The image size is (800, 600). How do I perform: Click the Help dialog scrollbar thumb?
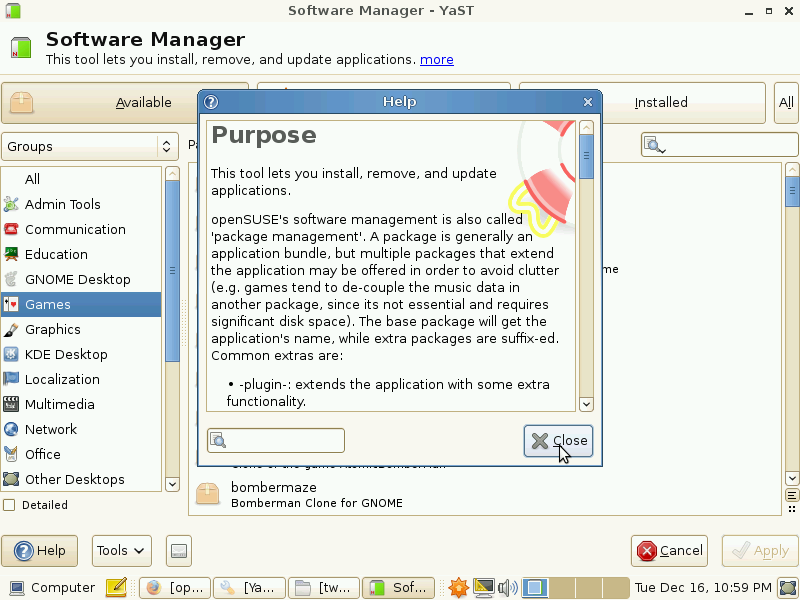586,157
